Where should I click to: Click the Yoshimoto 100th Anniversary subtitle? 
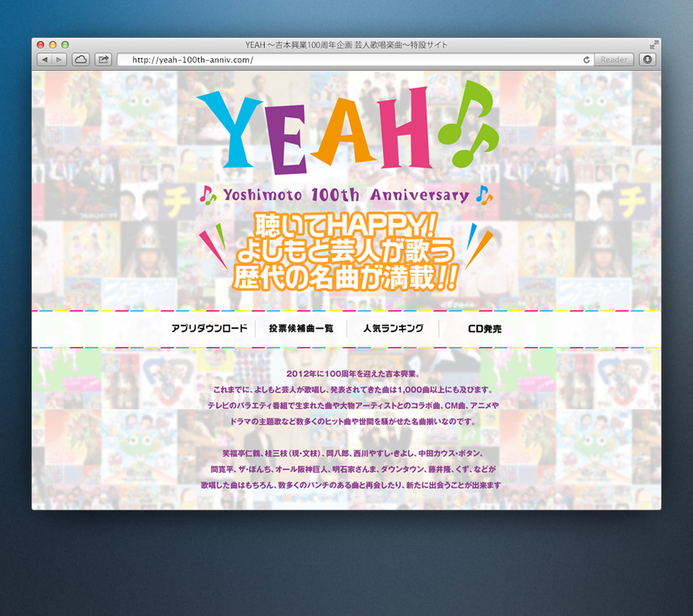pyautogui.click(x=346, y=195)
